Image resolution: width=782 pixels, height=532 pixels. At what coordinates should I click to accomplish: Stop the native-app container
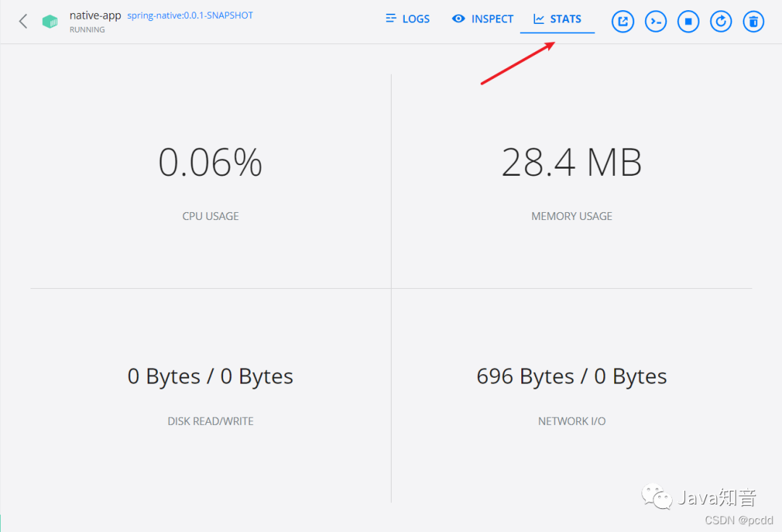pyautogui.click(x=689, y=22)
